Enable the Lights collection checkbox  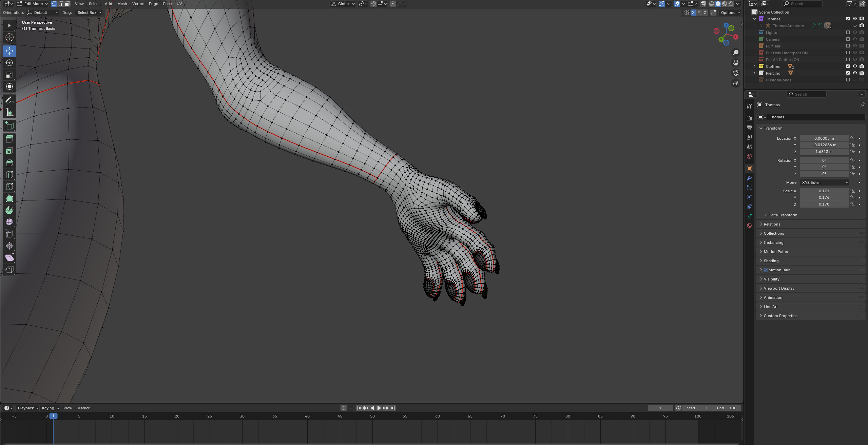(848, 33)
